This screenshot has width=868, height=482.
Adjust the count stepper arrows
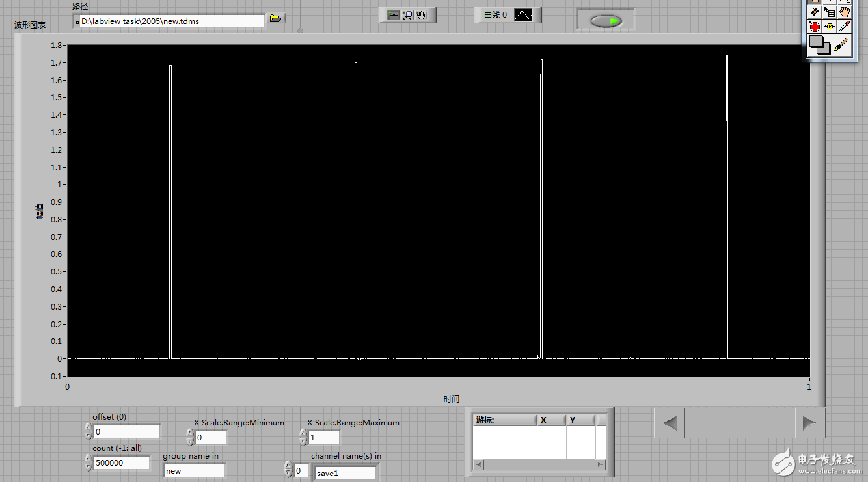(x=88, y=462)
